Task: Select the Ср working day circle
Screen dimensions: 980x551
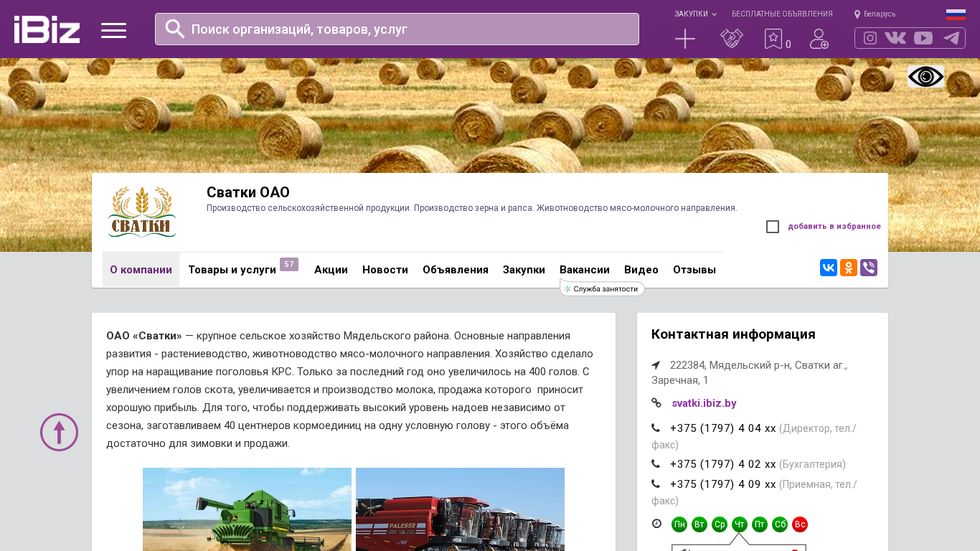Action: [720, 524]
